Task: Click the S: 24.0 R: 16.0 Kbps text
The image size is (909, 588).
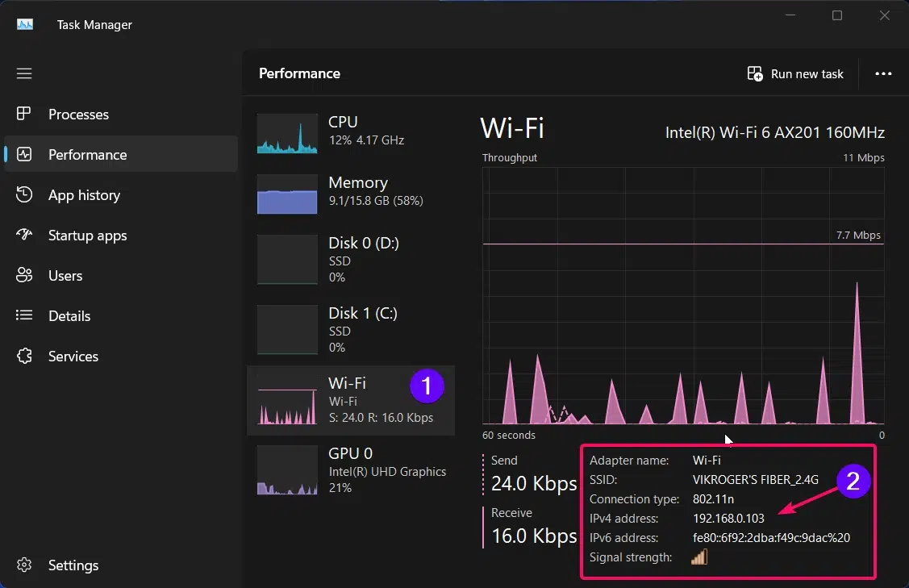Action: (381, 418)
